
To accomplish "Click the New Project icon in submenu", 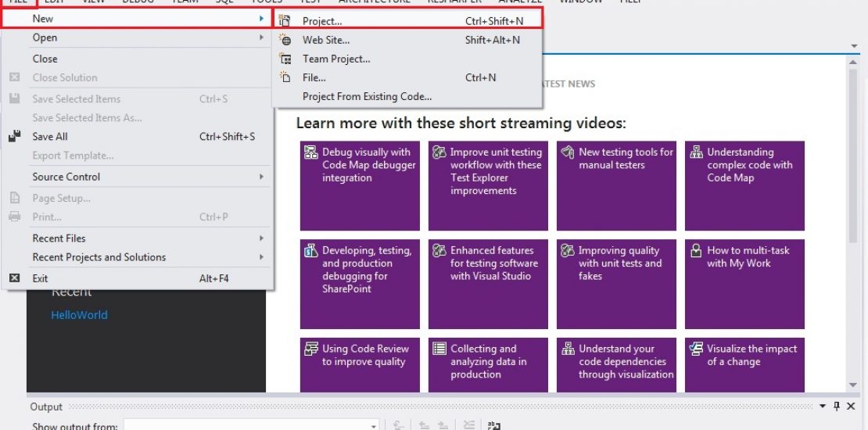I will click(x=285, y=21).
